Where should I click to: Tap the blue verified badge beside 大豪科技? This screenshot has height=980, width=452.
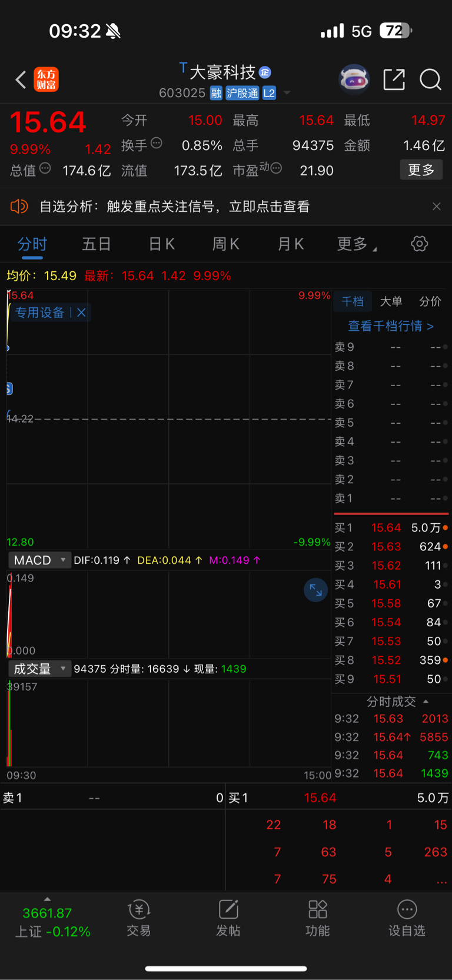[265, 72]
